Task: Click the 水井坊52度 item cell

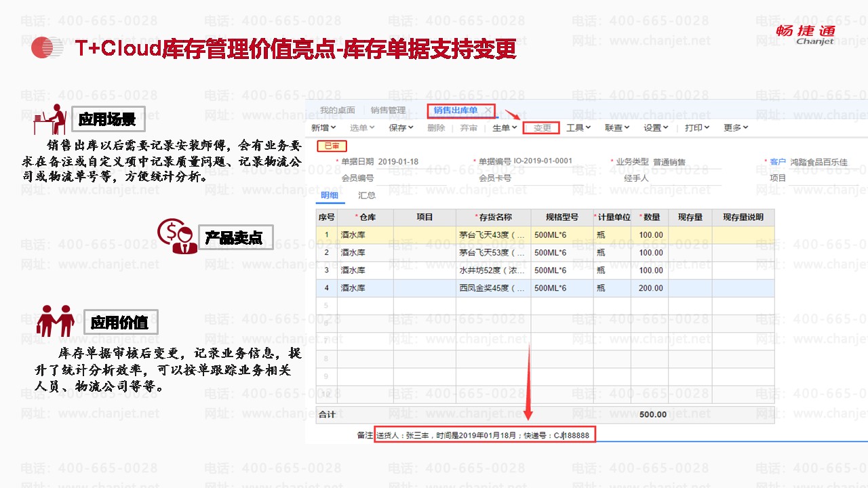Action: tap(493, 270)
